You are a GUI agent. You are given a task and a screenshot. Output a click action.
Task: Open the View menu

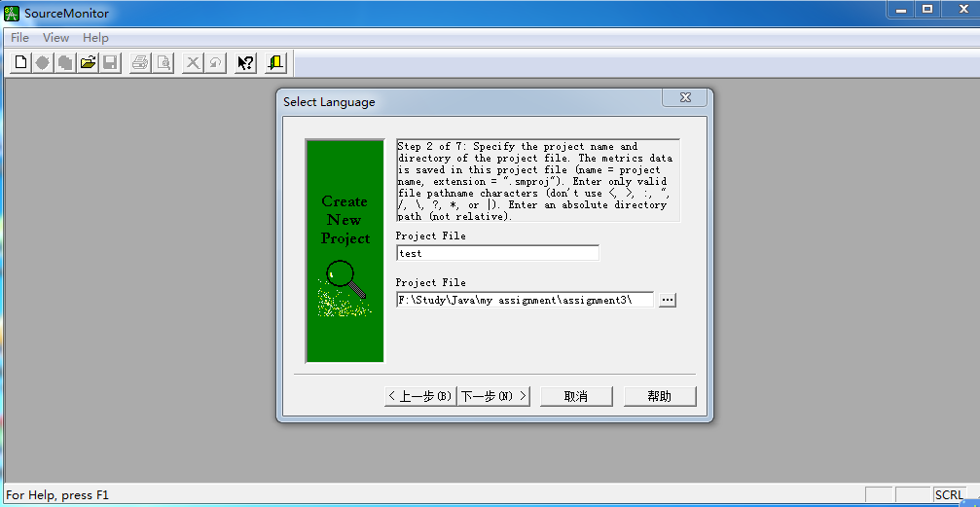[55, 38]
